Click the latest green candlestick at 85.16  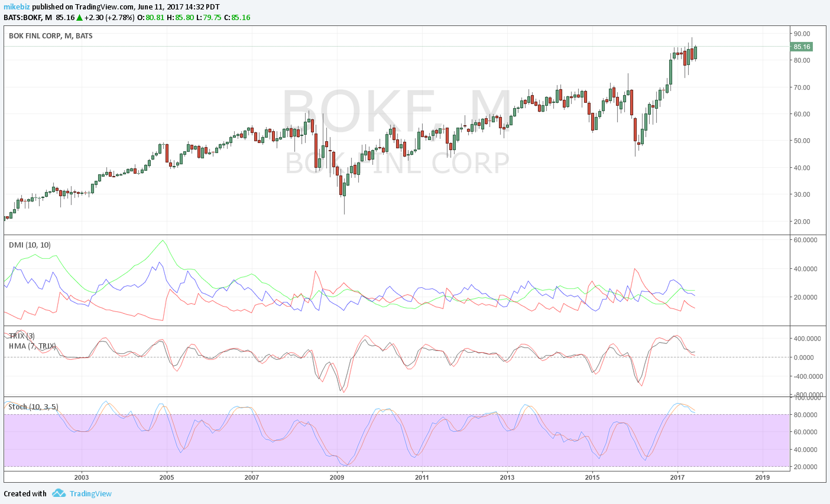696,53
